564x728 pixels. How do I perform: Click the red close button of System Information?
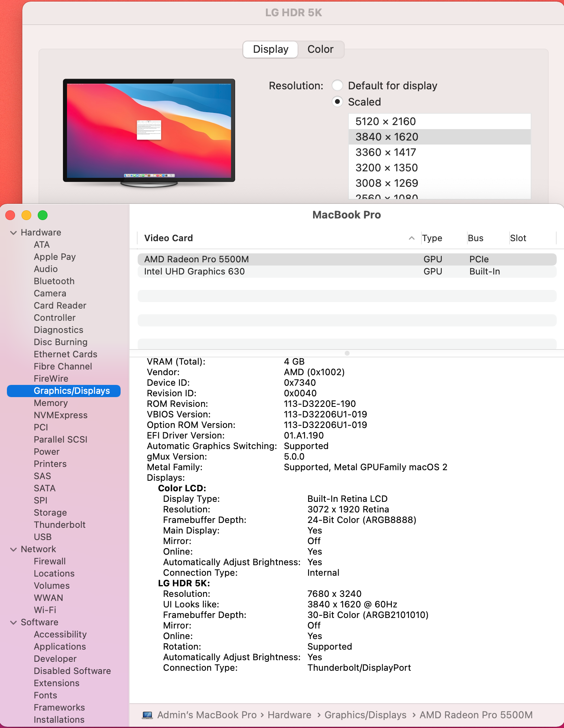[x=10, y=215]
